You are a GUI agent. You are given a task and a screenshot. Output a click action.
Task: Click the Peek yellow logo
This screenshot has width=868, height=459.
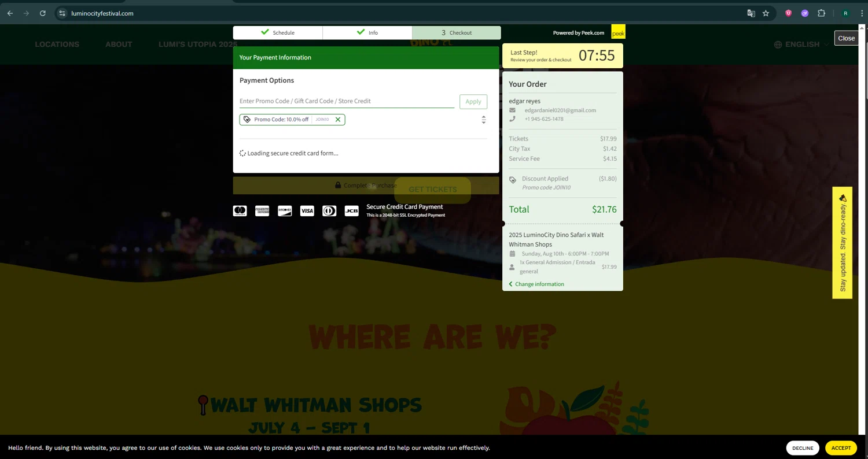pos(618,32)
